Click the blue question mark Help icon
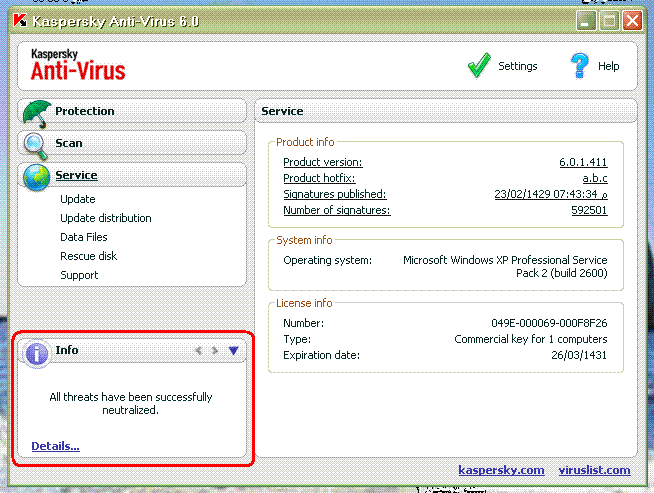The width and height of the screenshot is (654, 493). click(580, 65)
